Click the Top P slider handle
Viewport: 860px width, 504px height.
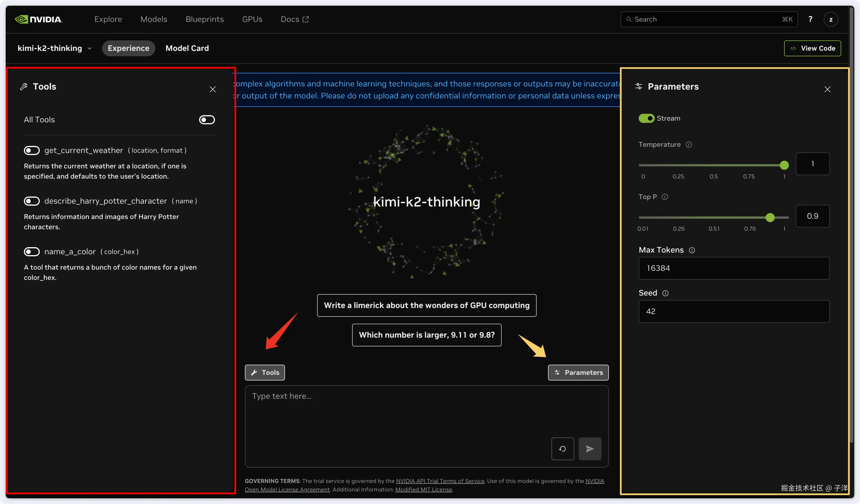(x=770, y=218)
